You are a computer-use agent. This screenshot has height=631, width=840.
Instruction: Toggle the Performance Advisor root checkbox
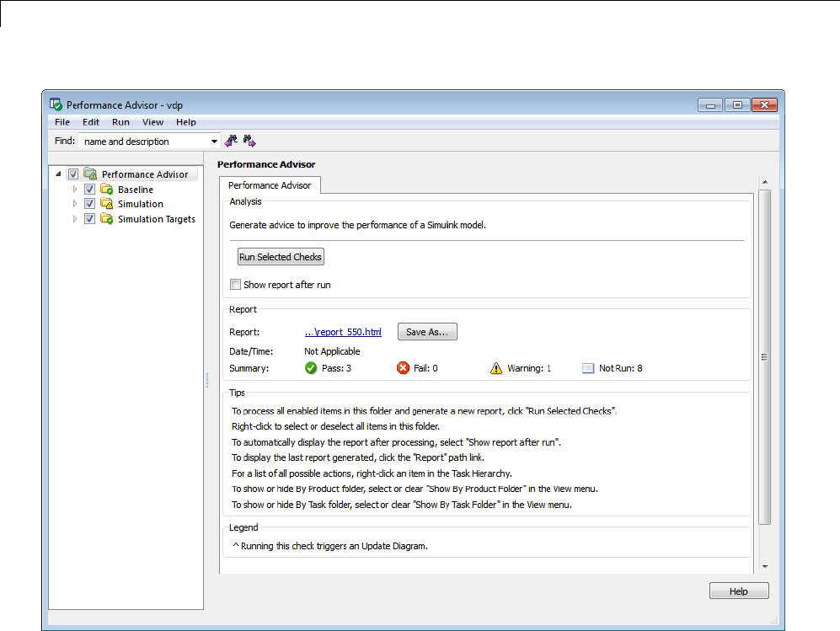coord(73,174)
